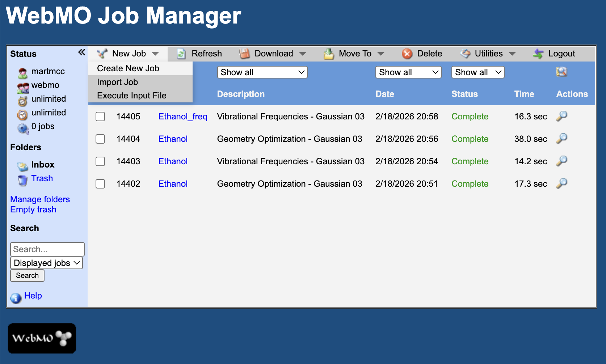Screen dimensions: 606x364
Task: Tick the checkbox for job 14402
Action: coord(100,184)
